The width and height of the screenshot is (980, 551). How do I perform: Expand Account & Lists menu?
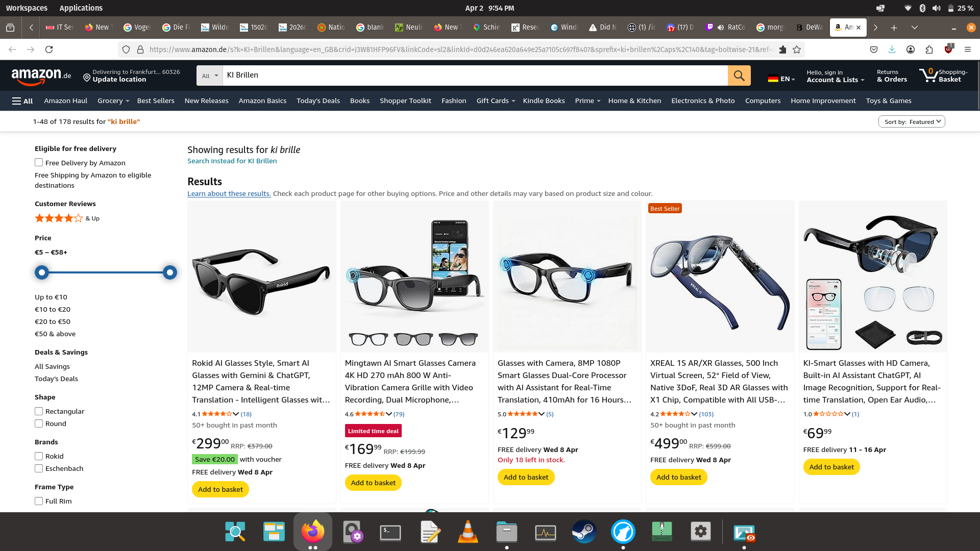(835, 76)
